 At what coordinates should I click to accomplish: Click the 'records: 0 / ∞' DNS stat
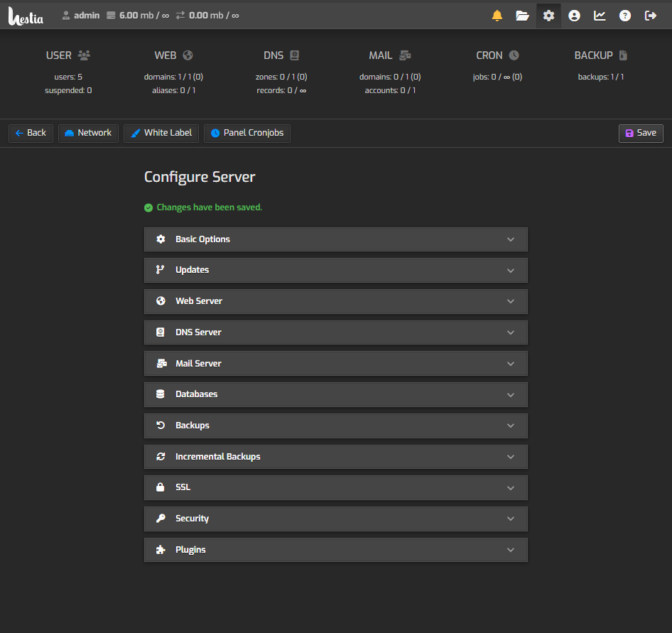click(281, 90)
